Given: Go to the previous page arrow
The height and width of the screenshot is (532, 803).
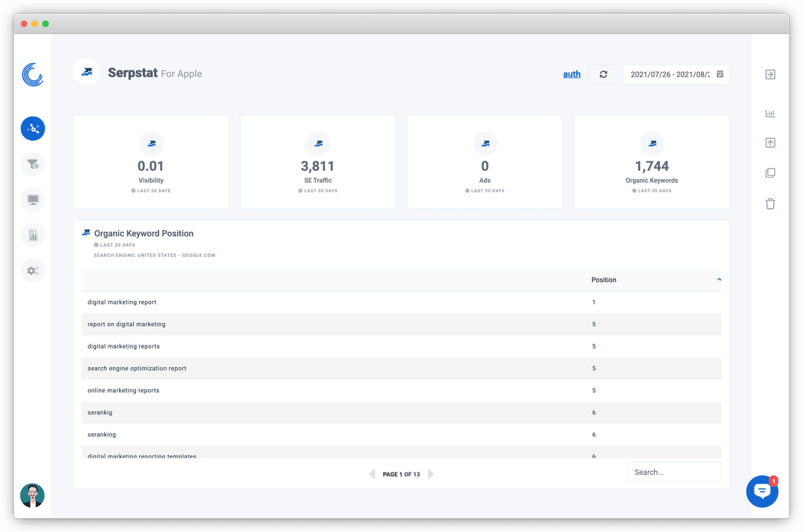Looking at the screenshot, I should point(373,474).
